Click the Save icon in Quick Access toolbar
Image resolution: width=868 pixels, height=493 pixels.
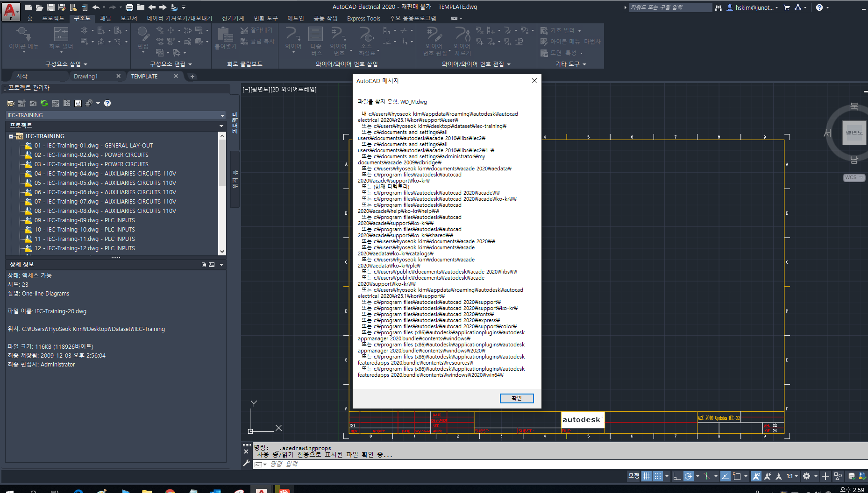[51, 7]
